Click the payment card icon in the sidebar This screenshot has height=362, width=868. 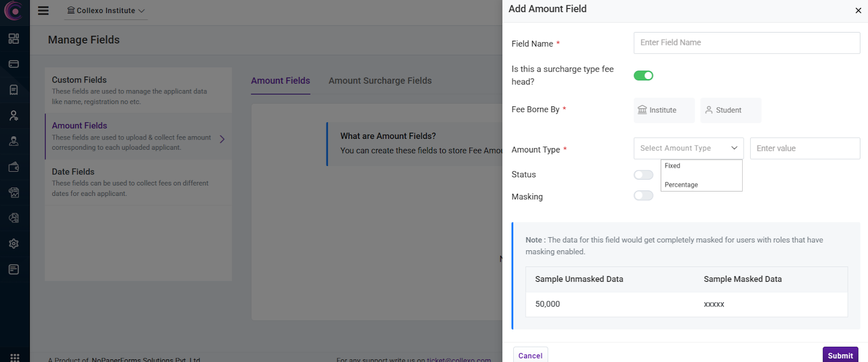[x=14, y=64]
